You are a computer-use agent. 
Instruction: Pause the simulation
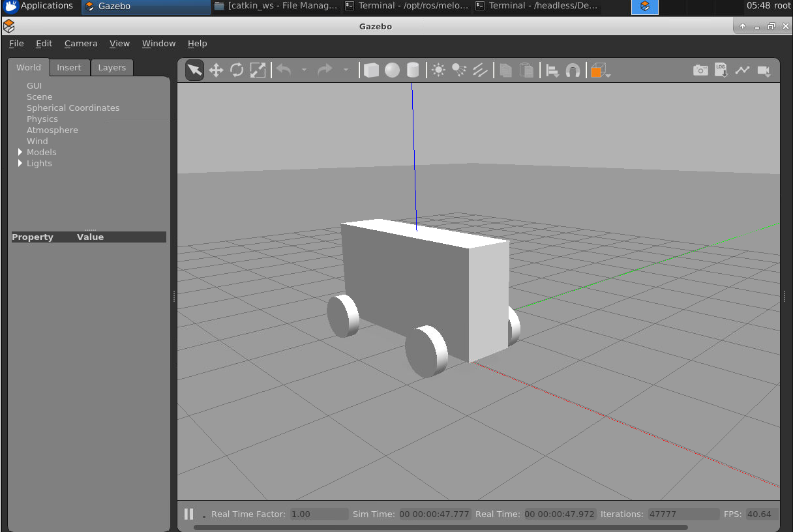[188, 514]
